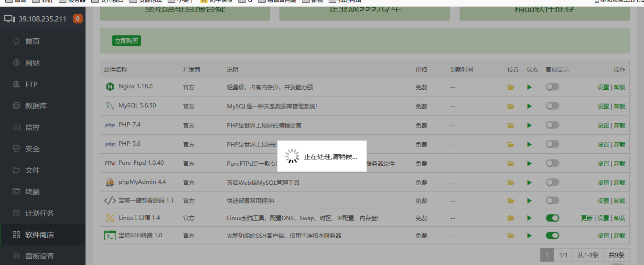Click Nginx status play icon

[529, 87]
